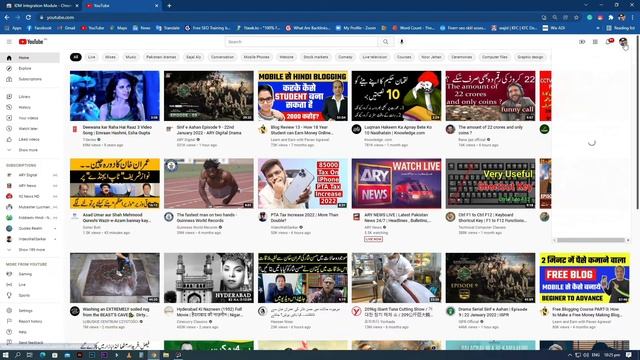Select the Pakistani dramas chip
This screenshot has width=640, height=360.
click(x=161, y=57)
